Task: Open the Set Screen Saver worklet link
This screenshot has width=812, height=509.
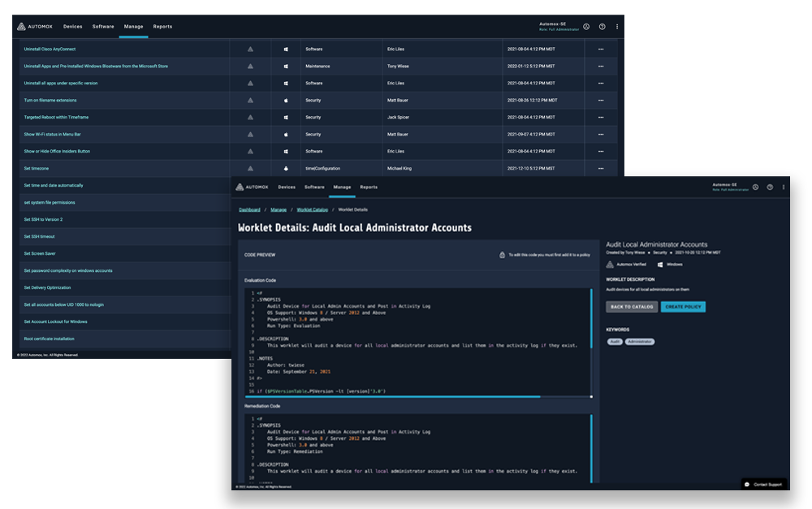Action: [x=40, y=254]
